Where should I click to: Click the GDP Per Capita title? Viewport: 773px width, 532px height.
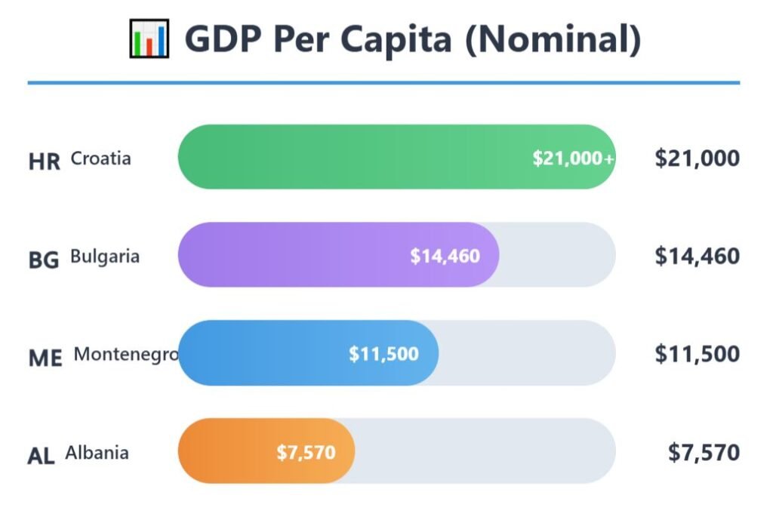pyautogui.click(x=412, y=39)
